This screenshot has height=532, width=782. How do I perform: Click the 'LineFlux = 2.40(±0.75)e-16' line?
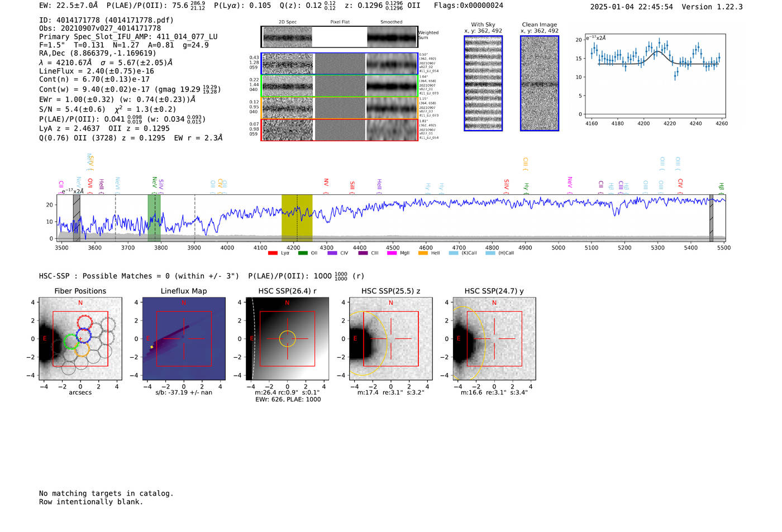coord(97,71)
